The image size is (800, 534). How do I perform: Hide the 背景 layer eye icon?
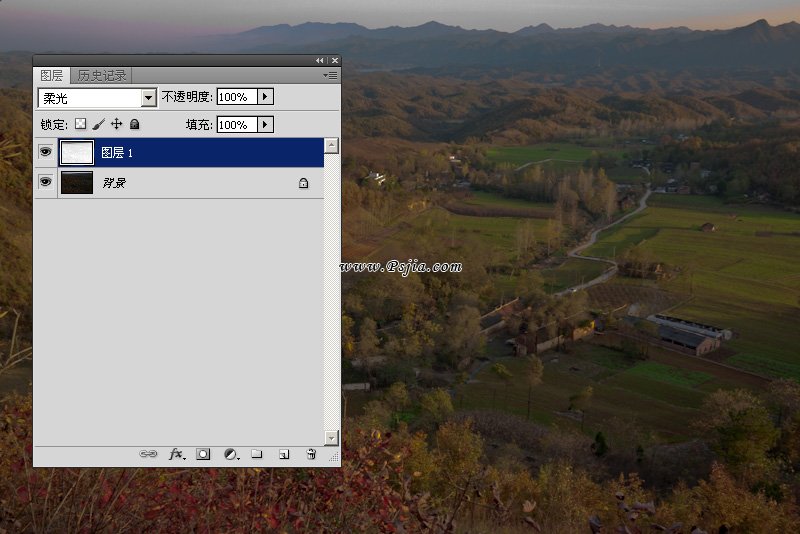(45, 182)
